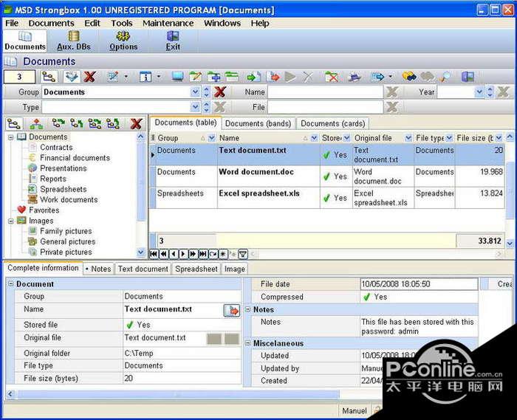Open the Text document info tab
517x420 pixels.
pos(143,269)
